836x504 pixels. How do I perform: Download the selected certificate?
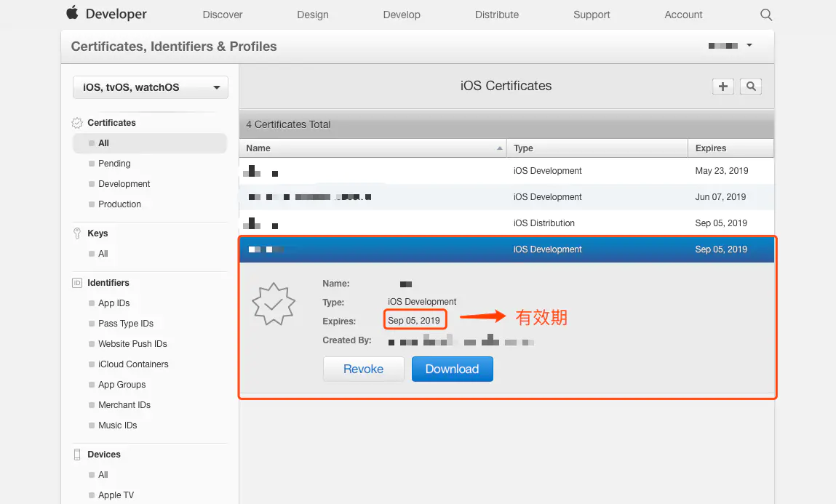click(x=452, y=369)
